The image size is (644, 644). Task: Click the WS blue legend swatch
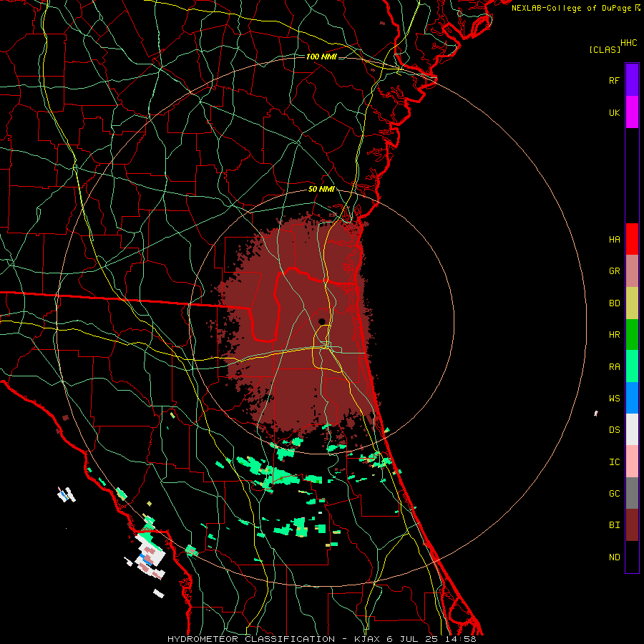click(632, 398)
